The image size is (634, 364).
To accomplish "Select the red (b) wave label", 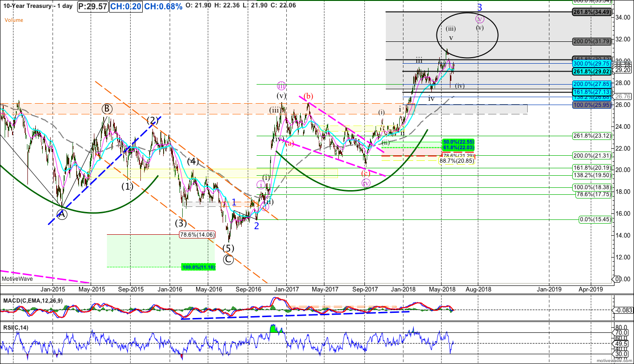I will 308,97.
